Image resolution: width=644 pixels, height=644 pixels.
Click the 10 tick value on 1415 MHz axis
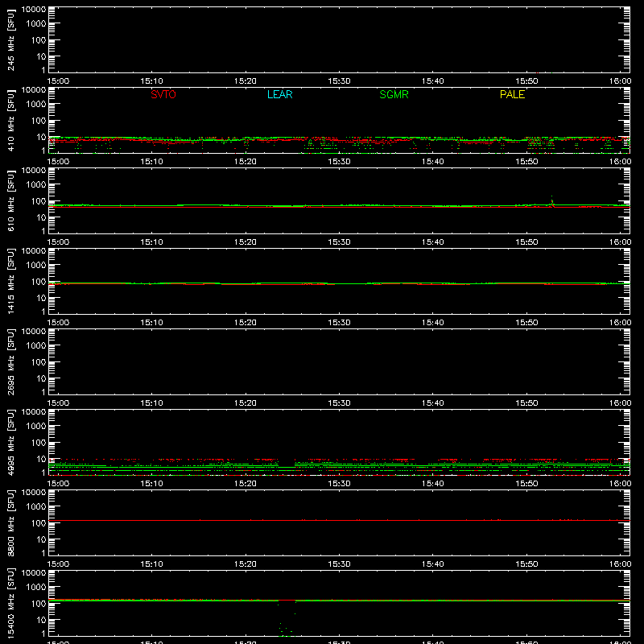(x=42, y=298)
